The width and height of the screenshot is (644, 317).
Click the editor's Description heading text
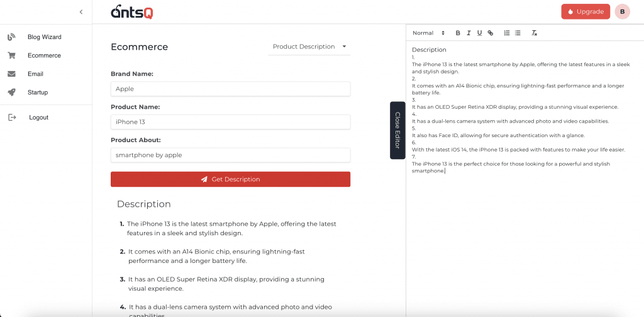click(429, 50)
